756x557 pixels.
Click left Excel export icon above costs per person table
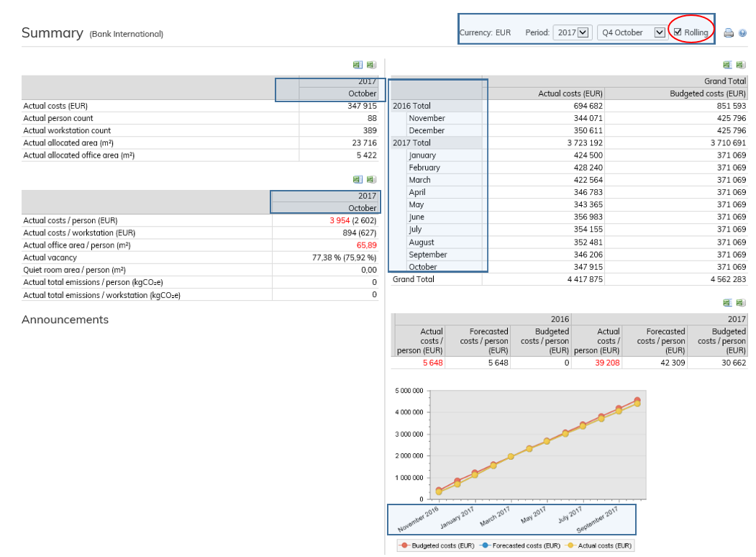357,179
